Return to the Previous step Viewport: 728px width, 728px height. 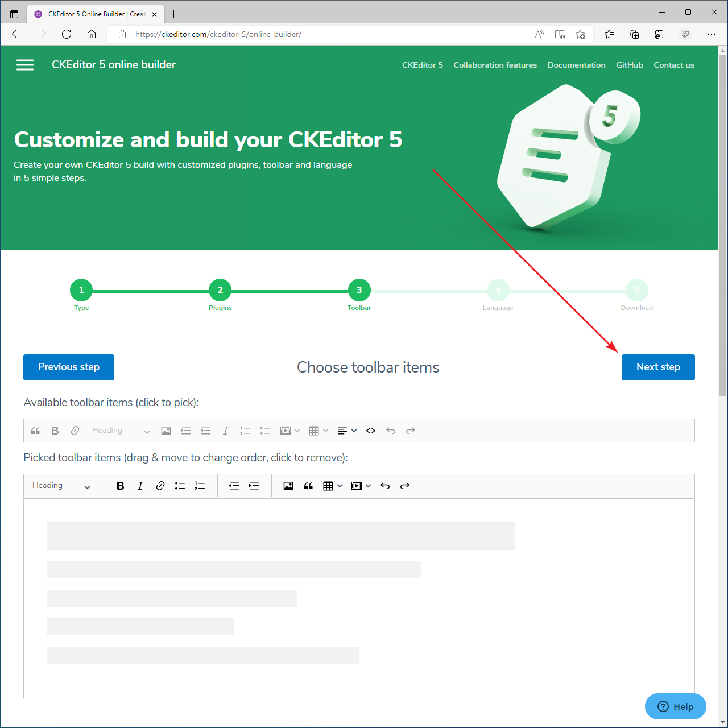69,367
